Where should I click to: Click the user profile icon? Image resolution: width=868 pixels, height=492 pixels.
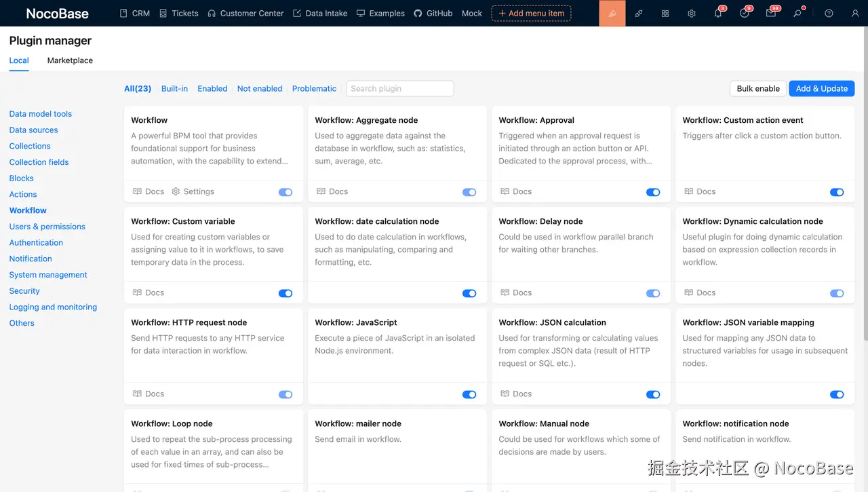coord(855,13)
